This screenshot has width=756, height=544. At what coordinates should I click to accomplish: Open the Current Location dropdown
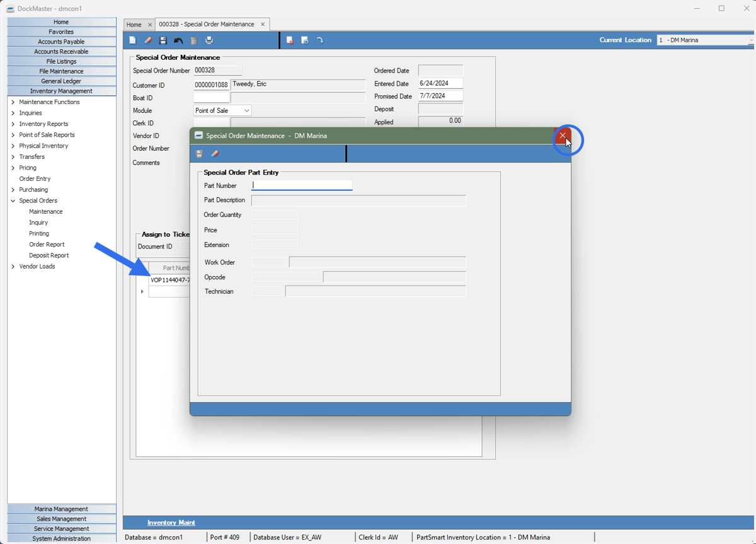pyautogui.click(x=751, y=40)
